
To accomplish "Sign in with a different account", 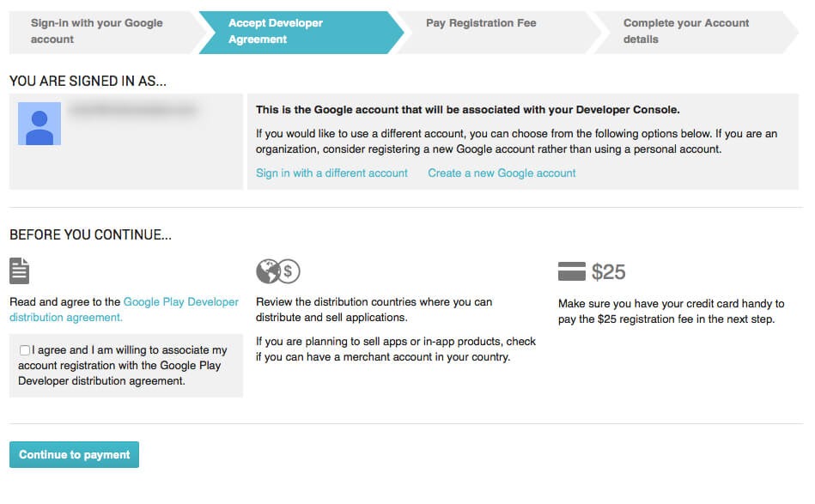I will (x=331, y=173).
